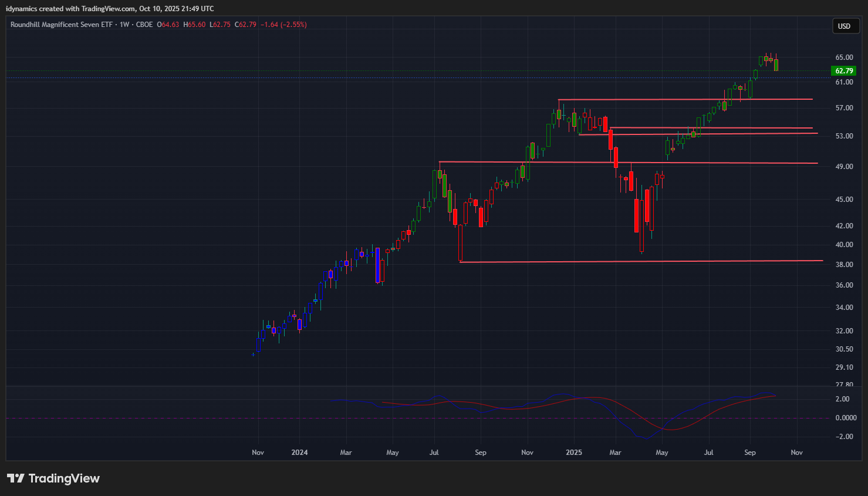The width and height of the screenshot is (868, 496).
Task: Click the 65.00 price axis label
Action: (x=844, y=58)
